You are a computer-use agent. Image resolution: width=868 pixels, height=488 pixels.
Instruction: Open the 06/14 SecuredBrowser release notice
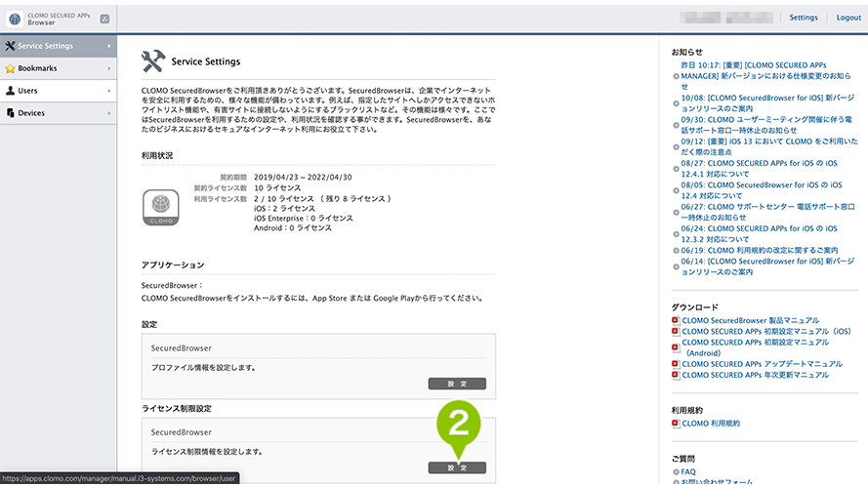(x=767, y=266)
